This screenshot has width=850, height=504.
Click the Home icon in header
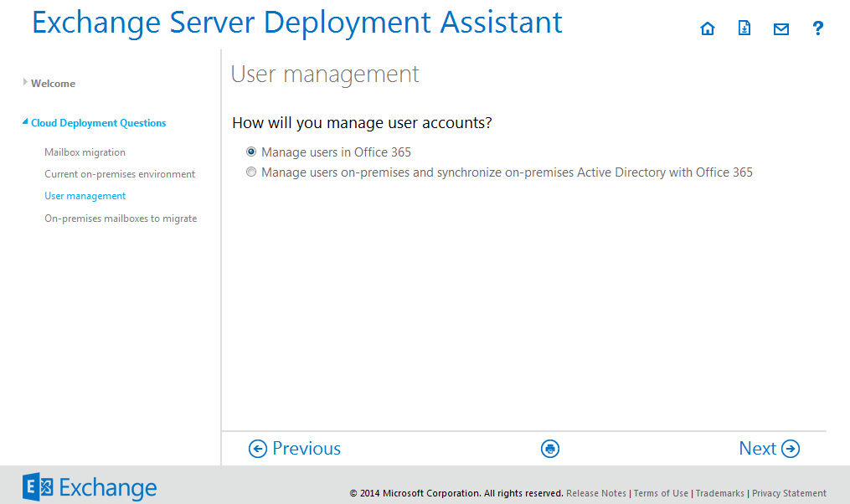click(708, 29)
